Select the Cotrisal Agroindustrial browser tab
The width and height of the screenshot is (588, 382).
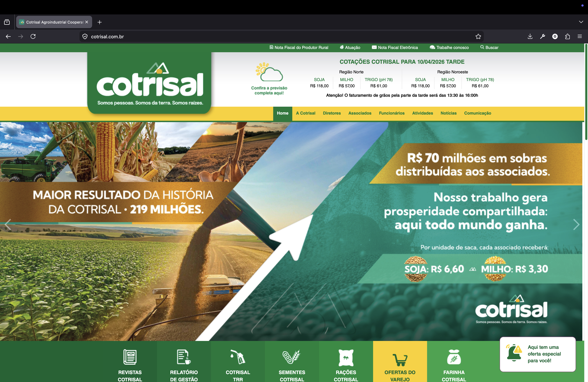click(x=54, y=22)
